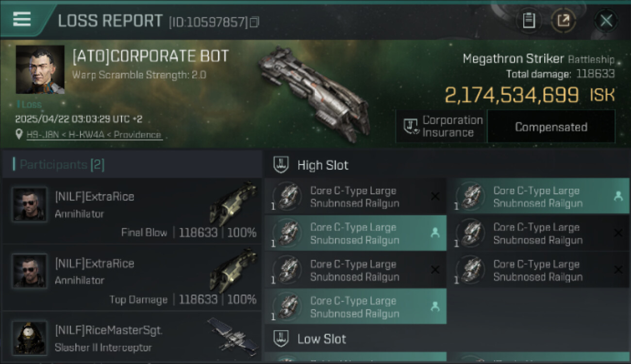Select the first highlighted Snubnosed Railgun in right column

coord(538,197)
